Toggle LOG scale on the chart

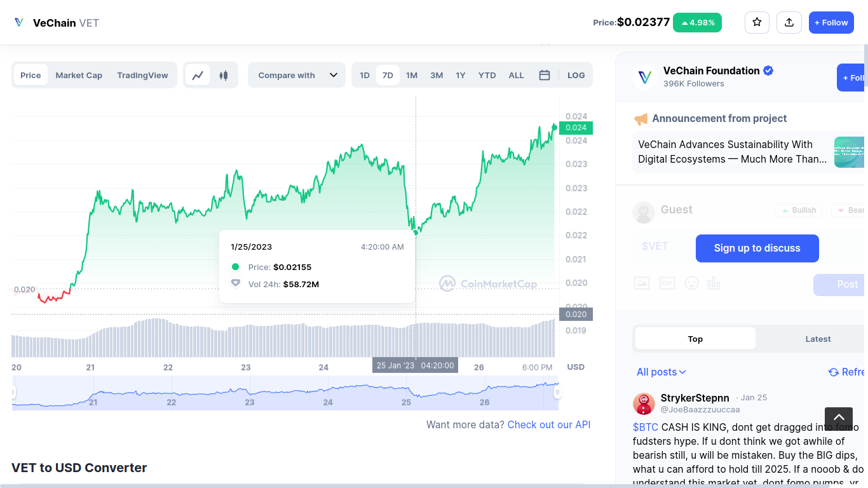point(576,75)
